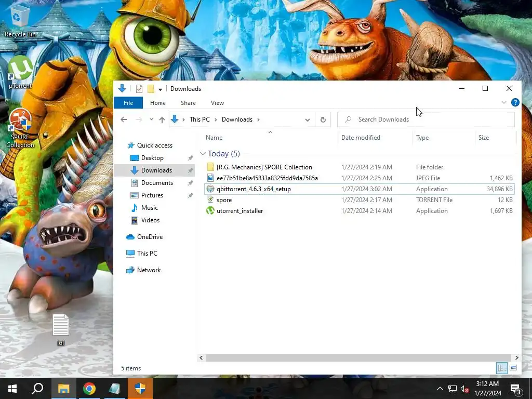Go back with the Back arrow

(x=124, y=119)
